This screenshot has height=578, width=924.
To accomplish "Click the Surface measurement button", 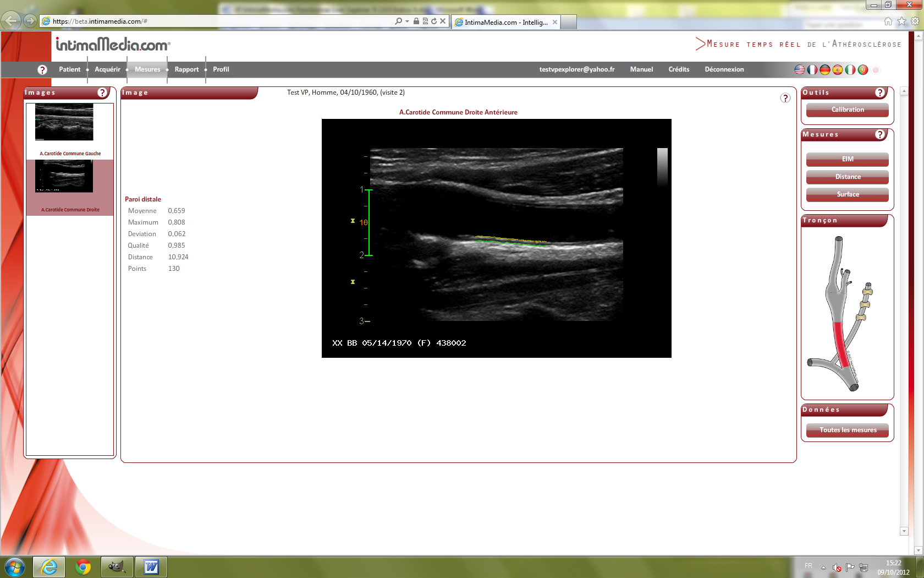I will click(x=847, y=194).
